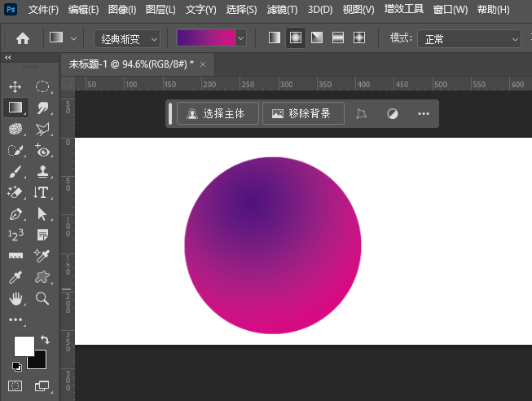The image size is (532, 401).
Task: Open the gradient picker arrow
Action: (240, 38)
